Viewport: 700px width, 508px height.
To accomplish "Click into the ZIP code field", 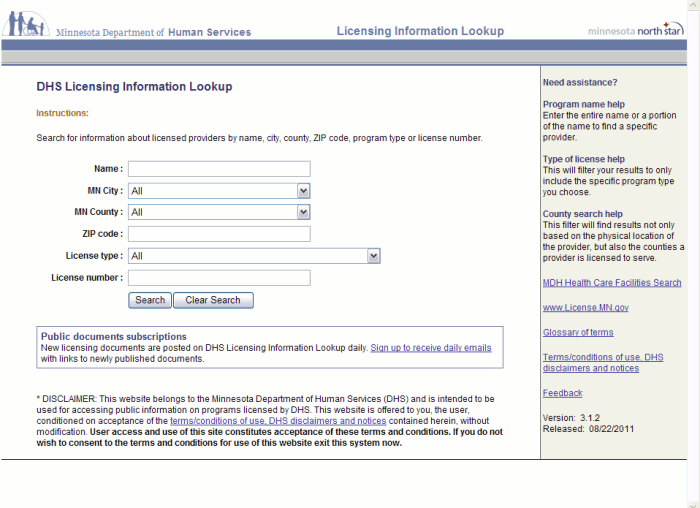I will (219, 234).
